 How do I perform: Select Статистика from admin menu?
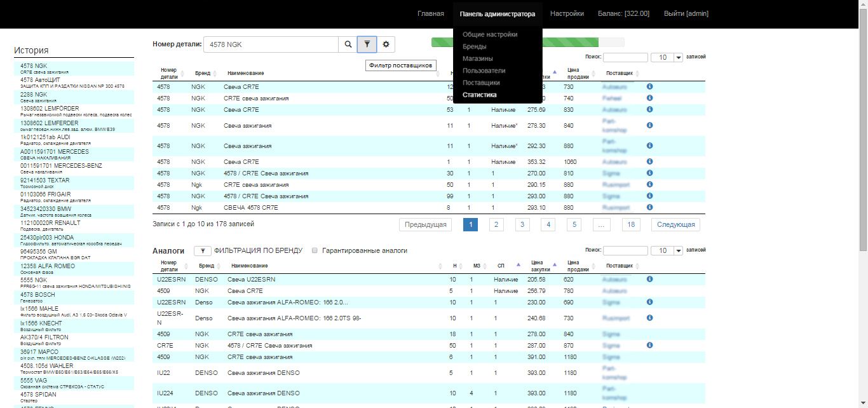pos(480,95)
